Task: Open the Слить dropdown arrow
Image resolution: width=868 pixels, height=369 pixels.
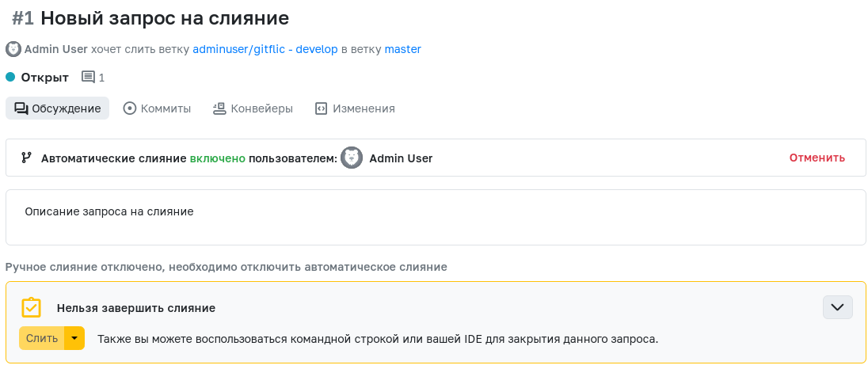Action: point(74,338)
